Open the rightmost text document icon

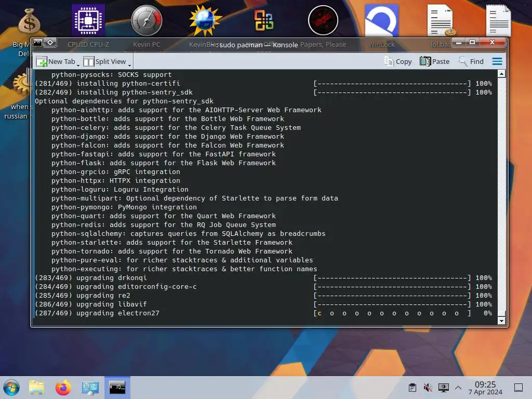(498, 20)
